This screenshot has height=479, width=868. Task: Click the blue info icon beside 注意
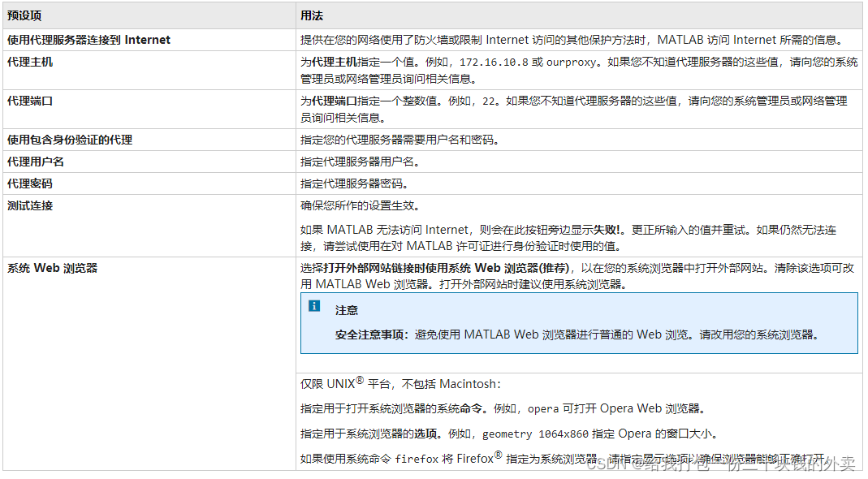pyautogui.click(x=314, y=306)
